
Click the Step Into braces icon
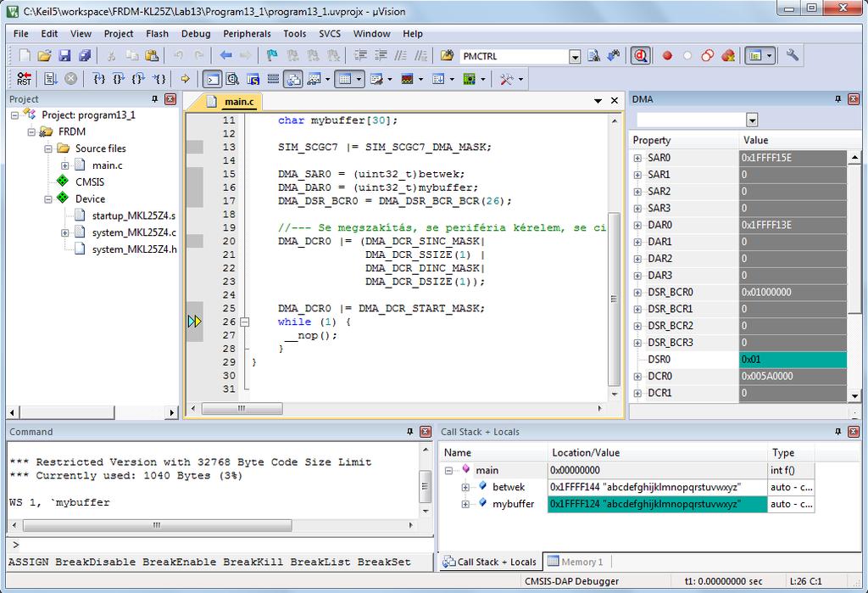point(99,79)
